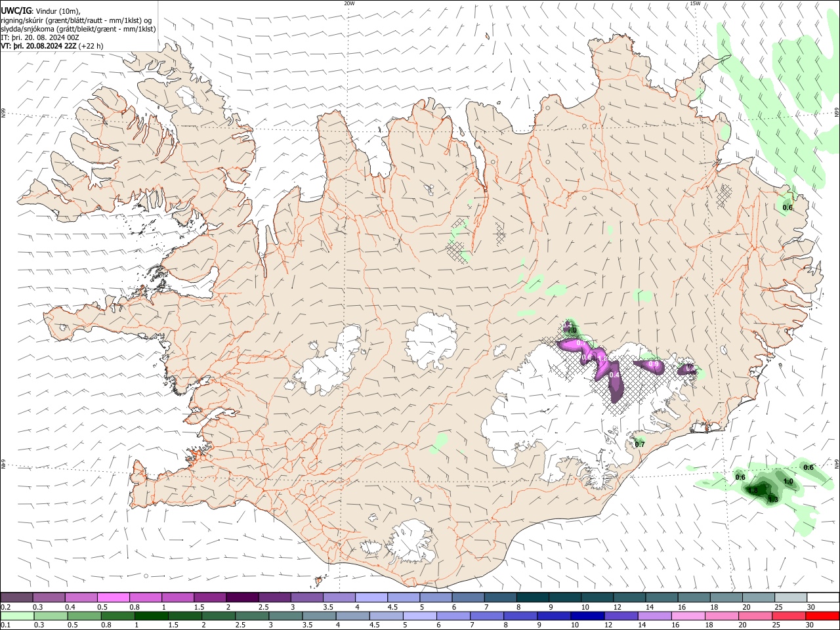This screenshot has width=840, height=630.
Task: Click the '1.8' offshore precipitation value
Action: (753, 491)
